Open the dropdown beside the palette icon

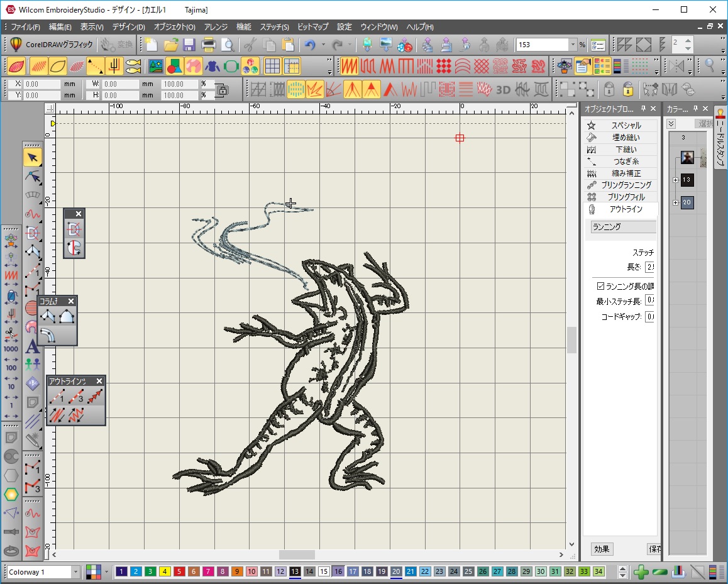pyautogui.click(x=107, y=572)
